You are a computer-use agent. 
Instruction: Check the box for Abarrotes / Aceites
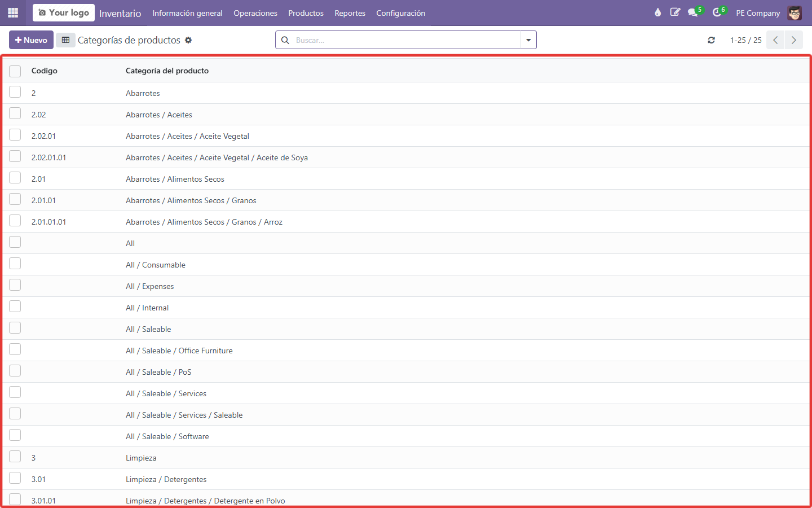click(15, 114)
